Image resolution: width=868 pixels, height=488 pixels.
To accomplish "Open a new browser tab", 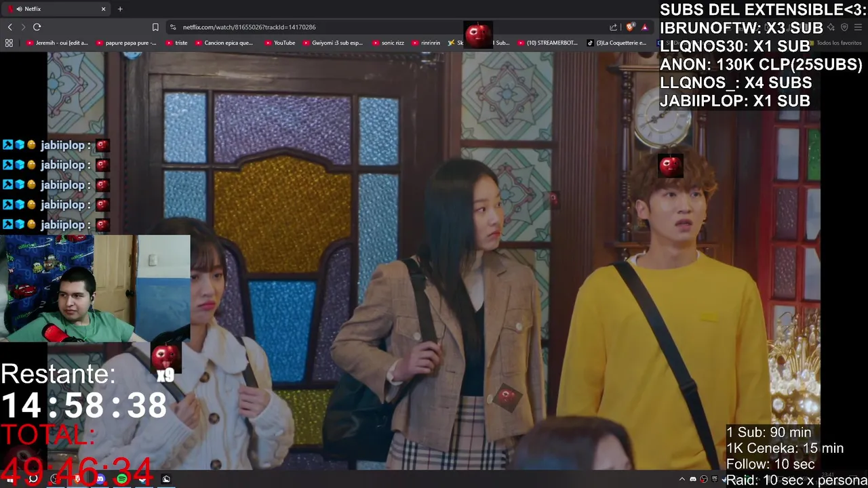I will 120,9.
